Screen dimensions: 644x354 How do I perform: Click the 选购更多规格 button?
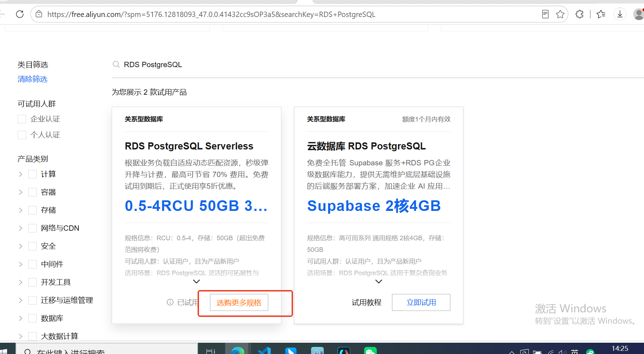click(x=239, y=302)
